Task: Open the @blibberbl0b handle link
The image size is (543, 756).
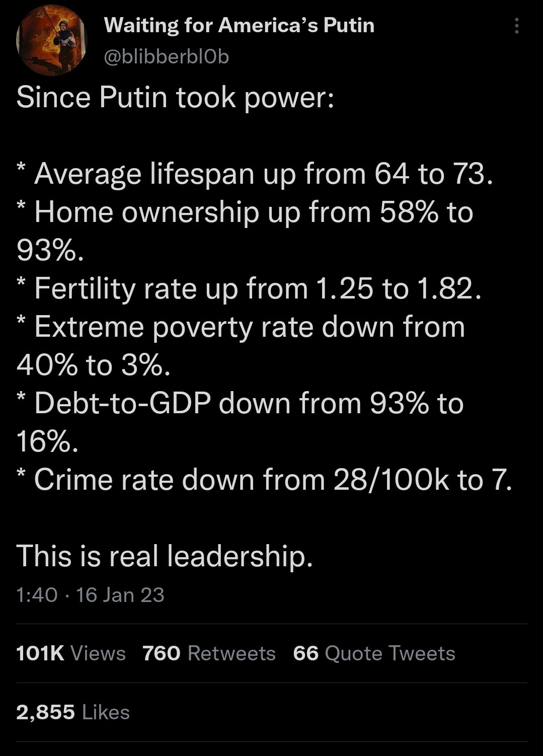Action: pos(167,57)
